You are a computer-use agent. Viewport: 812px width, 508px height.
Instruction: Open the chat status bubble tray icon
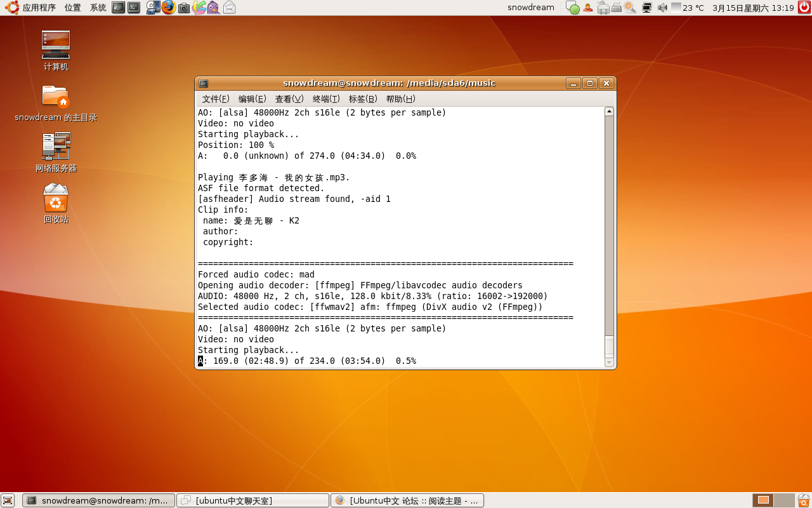(573, 8)
